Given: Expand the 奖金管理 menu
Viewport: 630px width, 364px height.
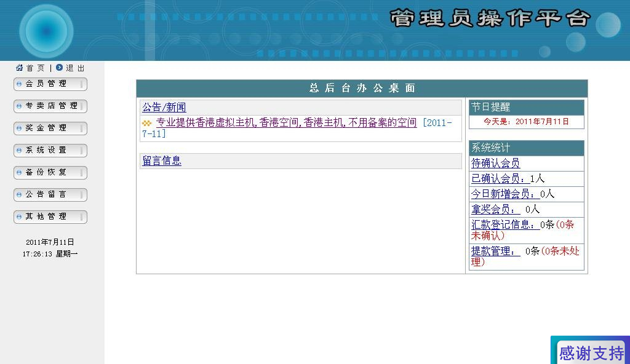Looking at the screenshot, I should (x=50, y=128).
